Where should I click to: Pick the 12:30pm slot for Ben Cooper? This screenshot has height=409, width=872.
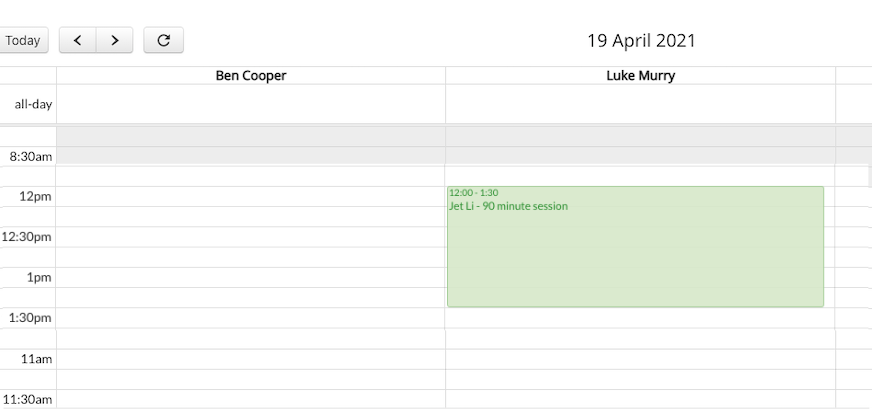[x=251, y=237]
